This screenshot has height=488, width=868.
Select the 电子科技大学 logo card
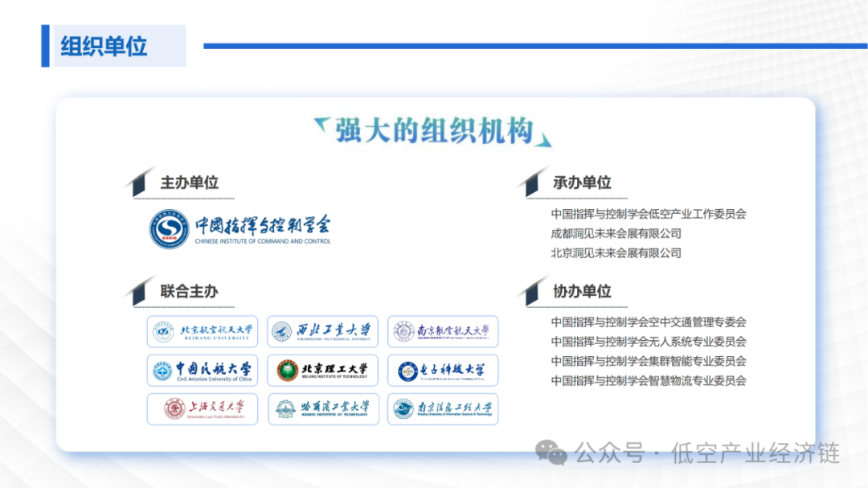(443, 370)
